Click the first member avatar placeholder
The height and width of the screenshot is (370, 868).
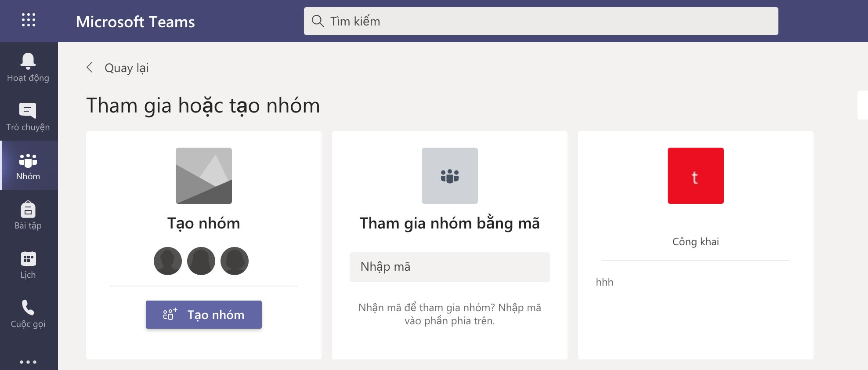168,261
